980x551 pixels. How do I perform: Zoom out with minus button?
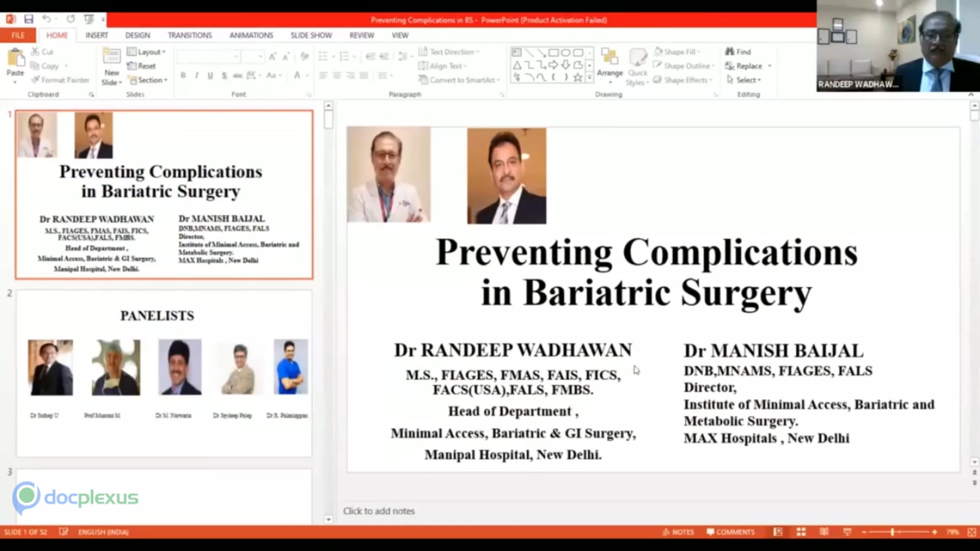pos(864,532)
